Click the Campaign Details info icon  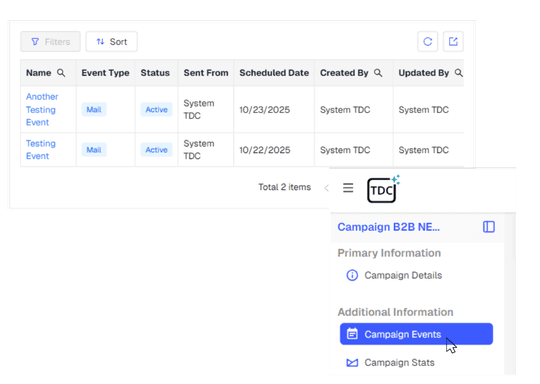(352, 276)
